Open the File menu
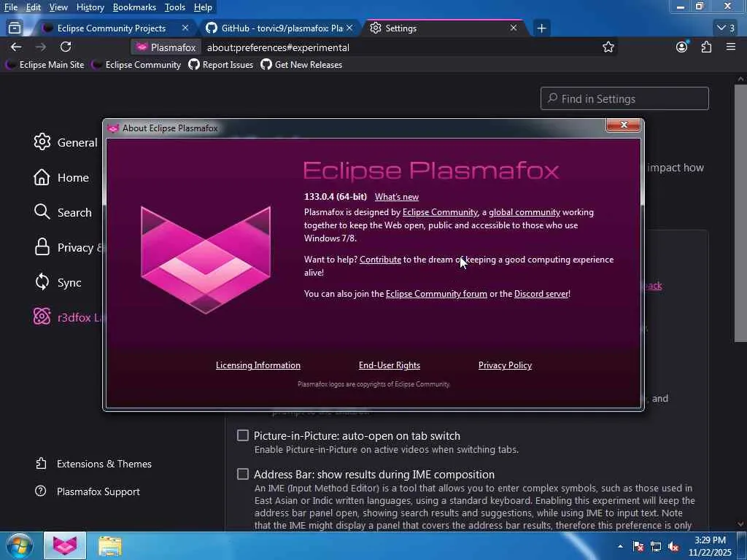The image size is (747, 560). click(x=10, y=7)
